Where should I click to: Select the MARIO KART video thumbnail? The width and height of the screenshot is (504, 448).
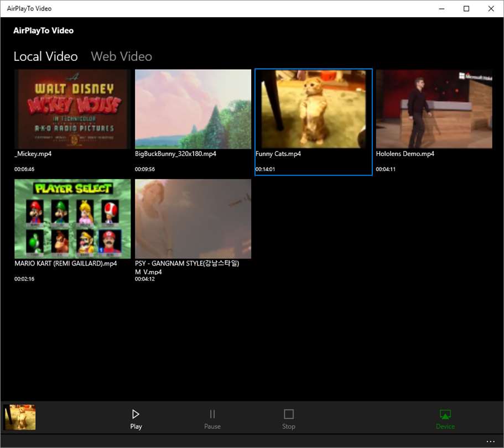(x=72, y=219)
